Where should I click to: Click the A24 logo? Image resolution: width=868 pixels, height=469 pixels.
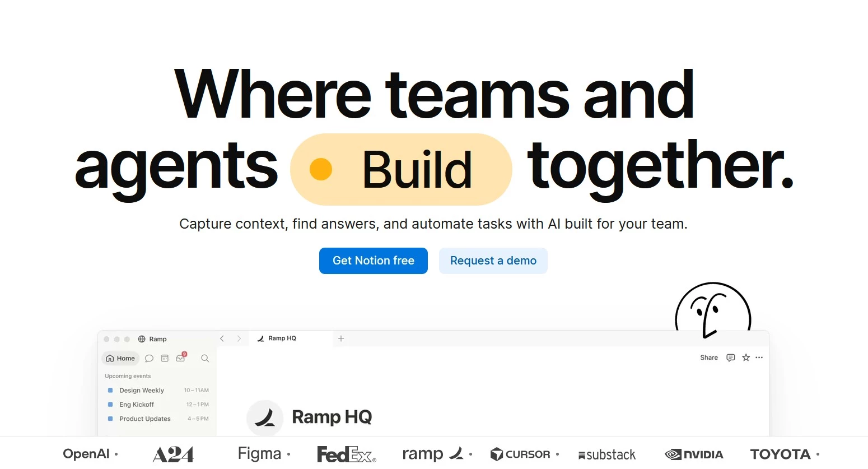pyautogui.click(x=173, y=454)
